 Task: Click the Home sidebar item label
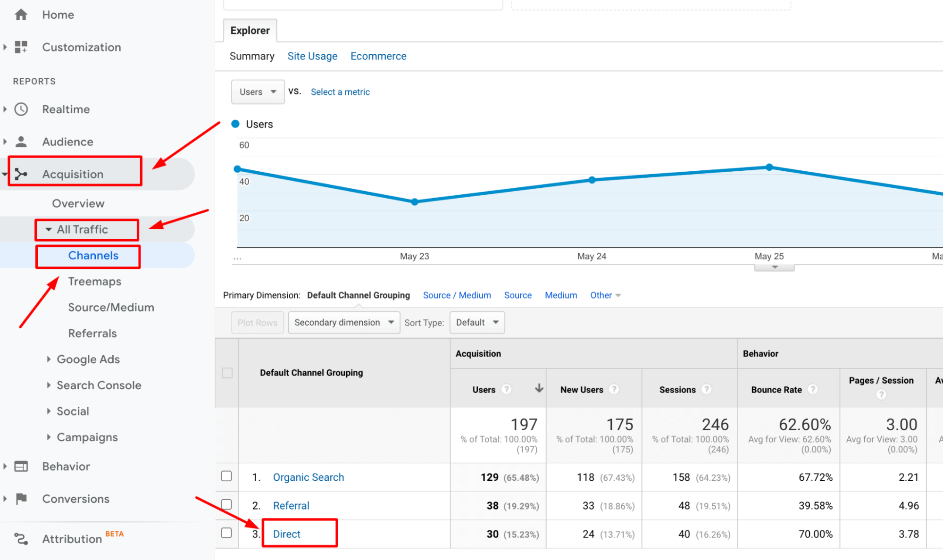click(58, 15)
